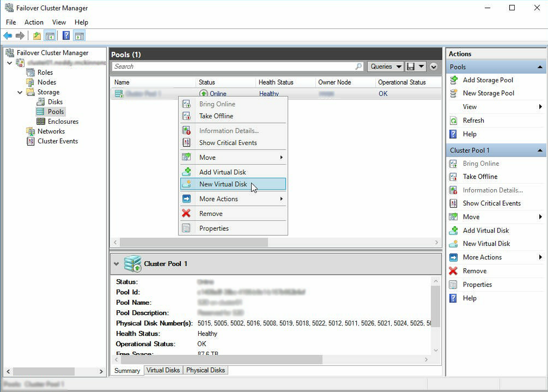
Task: Sort by the Owner Node column header
Action: (x=345, y=82)
